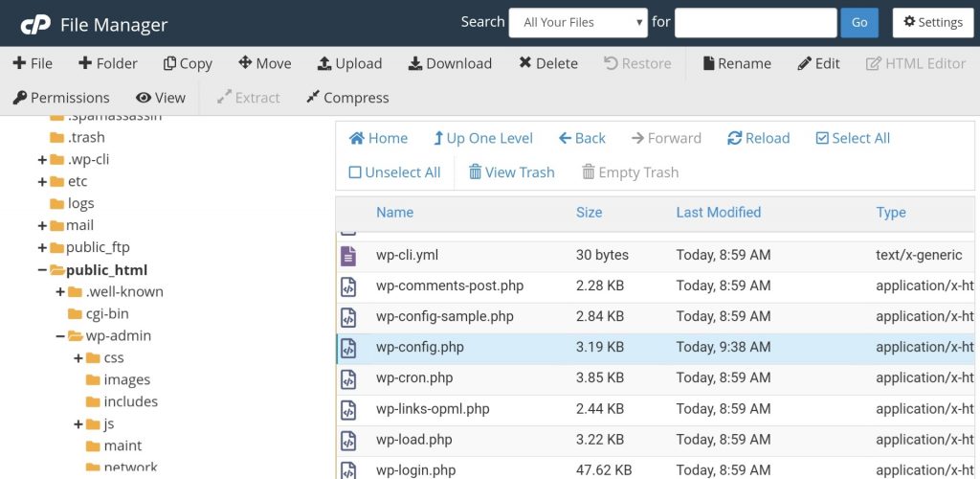Download the selected file
The image size is (980, 479).
tap(450, 63)
